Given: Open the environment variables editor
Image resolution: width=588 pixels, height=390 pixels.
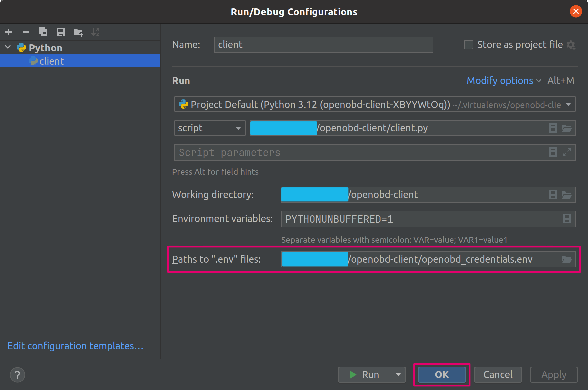Looking at the screenshot, I should [567, 219].
